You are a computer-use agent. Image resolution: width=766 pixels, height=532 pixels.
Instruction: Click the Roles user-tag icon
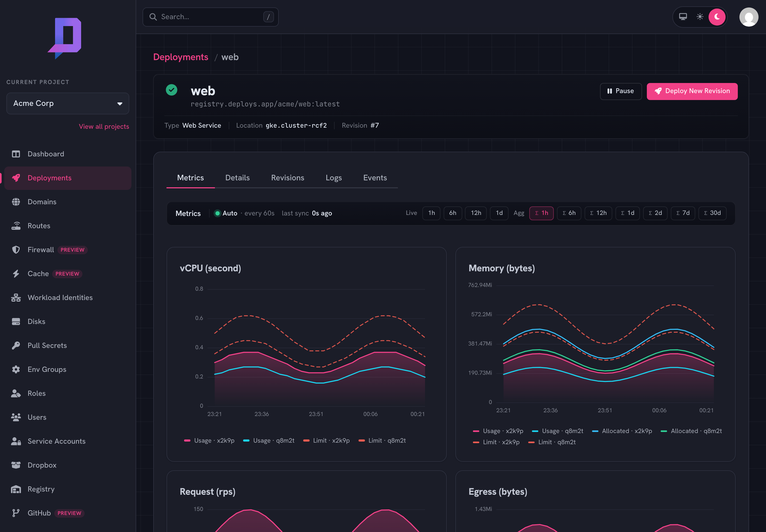16,394
